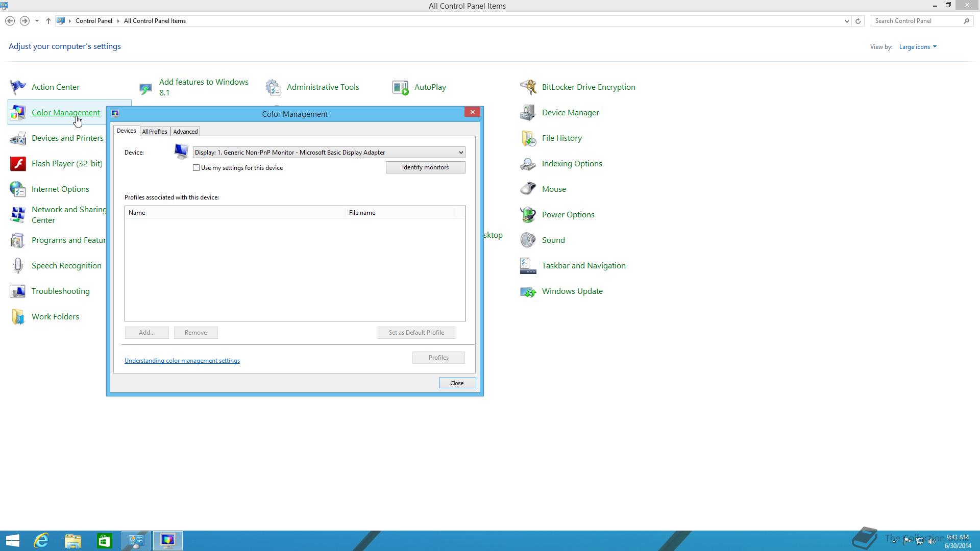Screen dimensions: 980x551
Task: Open BitLocker Drive Encryption icon
Action: click(528, 87)
